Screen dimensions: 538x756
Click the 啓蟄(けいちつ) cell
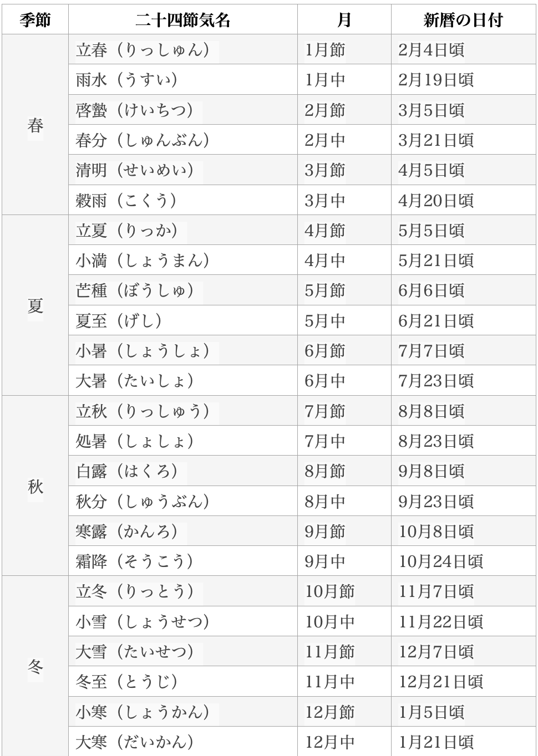tap(183, 110)
